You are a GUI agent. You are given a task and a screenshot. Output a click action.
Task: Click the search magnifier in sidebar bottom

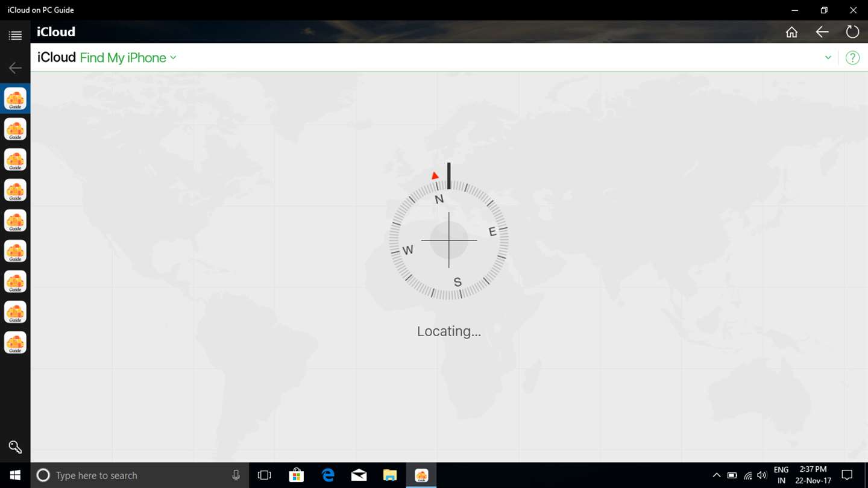coord(15,447)
